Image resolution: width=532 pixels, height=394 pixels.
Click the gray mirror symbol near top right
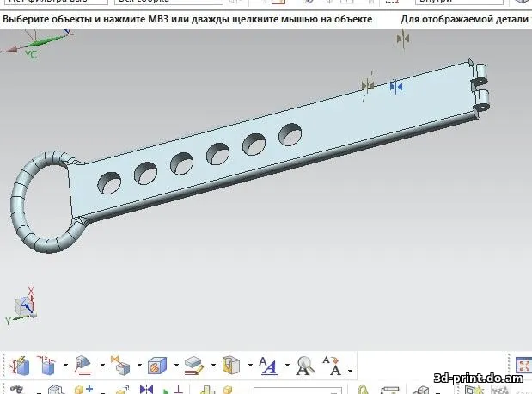pyautogui.click(x=403, y=39)
